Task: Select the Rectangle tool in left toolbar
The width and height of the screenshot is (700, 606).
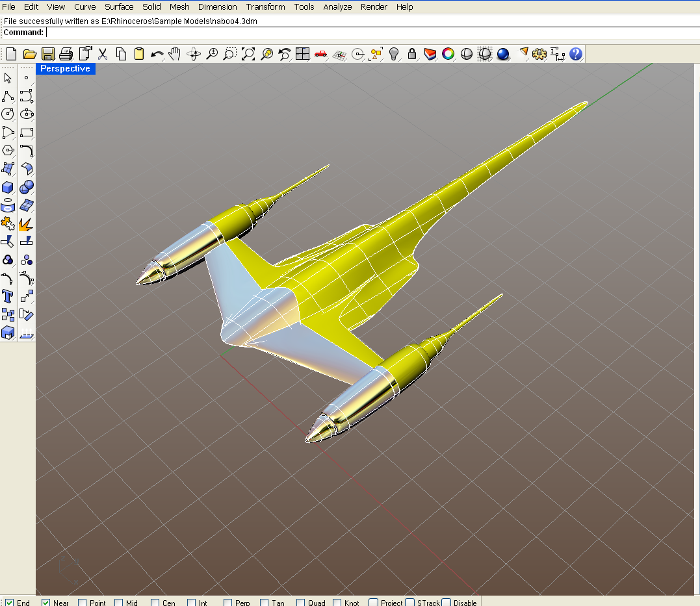Action: click(x=27, y=133)
